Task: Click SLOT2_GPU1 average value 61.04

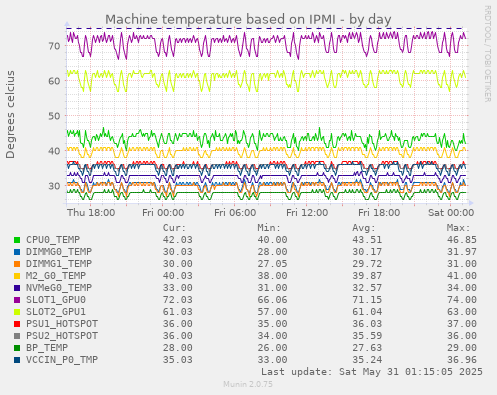Action: tap(367, 312)
